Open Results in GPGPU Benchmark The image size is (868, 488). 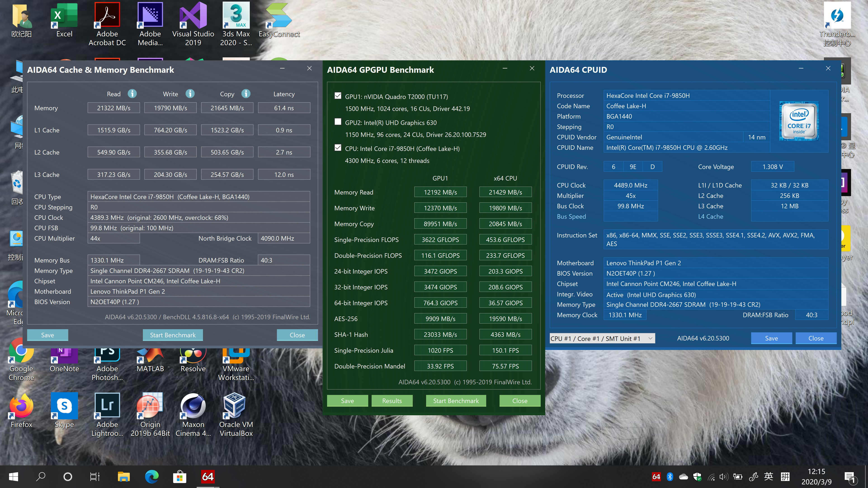pyautogui.click(x=392, y=401)
